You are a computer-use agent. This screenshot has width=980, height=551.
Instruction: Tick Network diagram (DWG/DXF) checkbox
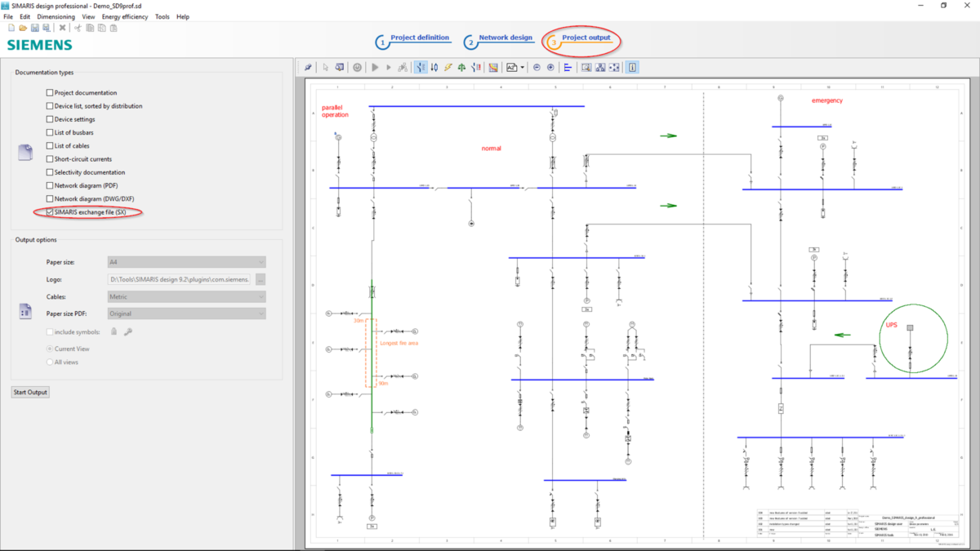50,198
